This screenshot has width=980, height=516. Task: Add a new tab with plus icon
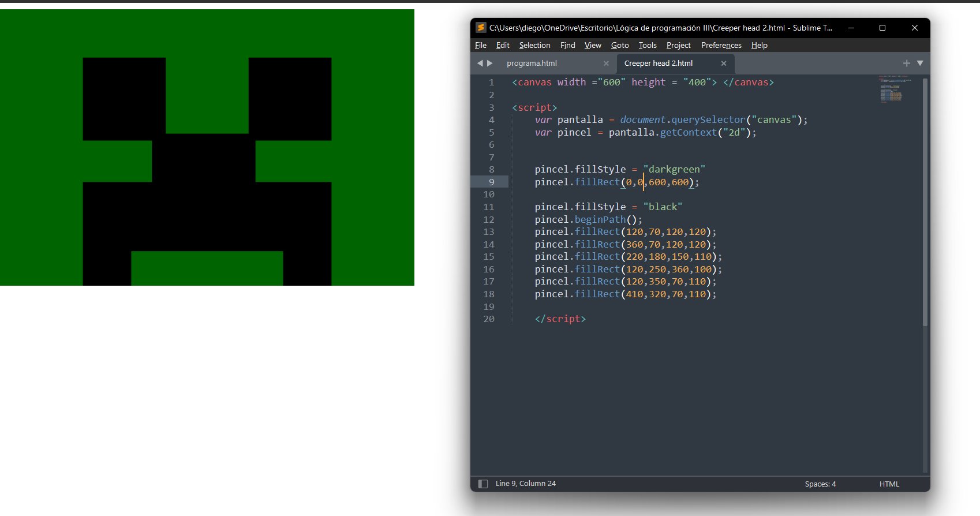point(906,63)
